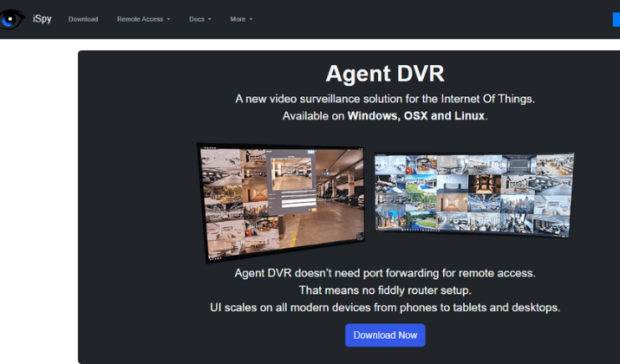Click the "no fiddly router setup" line

[x=385, y=290]
